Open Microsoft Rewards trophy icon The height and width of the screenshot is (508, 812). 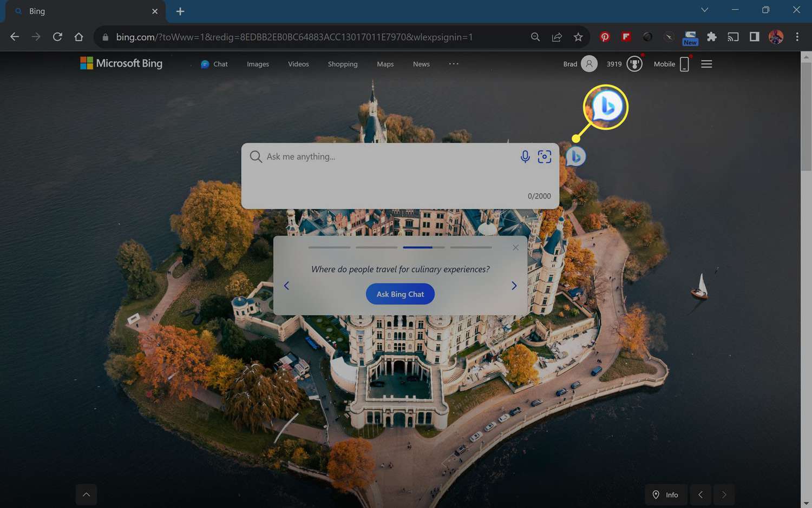pos(634,64)
